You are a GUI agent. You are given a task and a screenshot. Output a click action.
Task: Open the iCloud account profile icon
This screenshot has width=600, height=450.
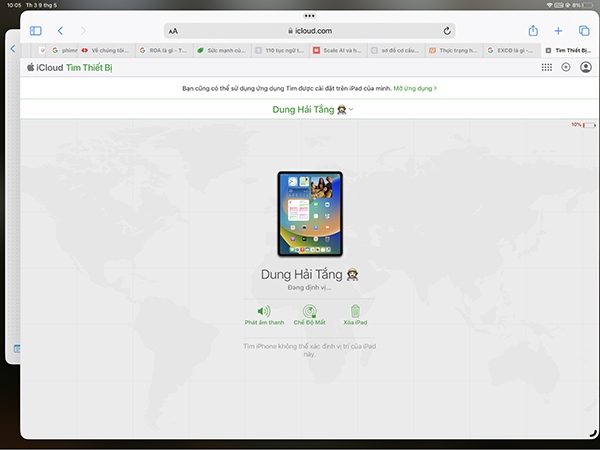[x=585, y=67]
